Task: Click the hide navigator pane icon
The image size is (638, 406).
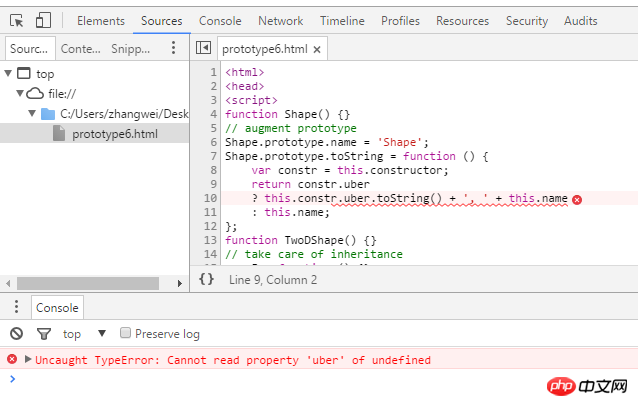Action: (203, 48)
